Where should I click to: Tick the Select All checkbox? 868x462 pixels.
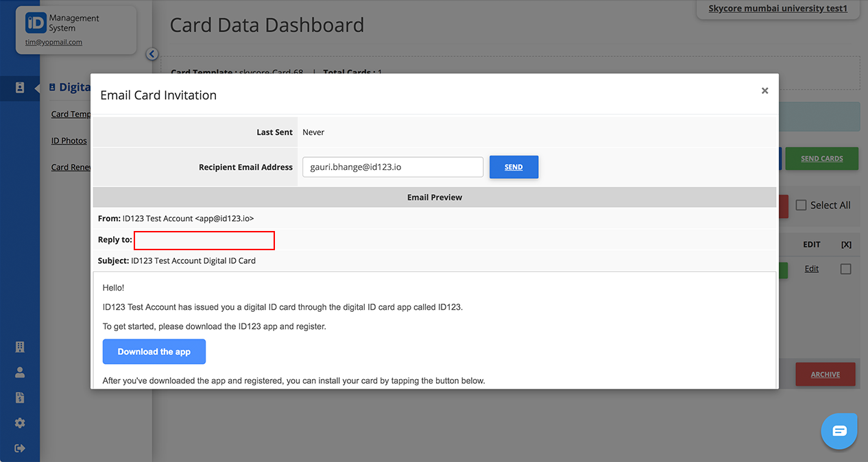coord(801,205)
